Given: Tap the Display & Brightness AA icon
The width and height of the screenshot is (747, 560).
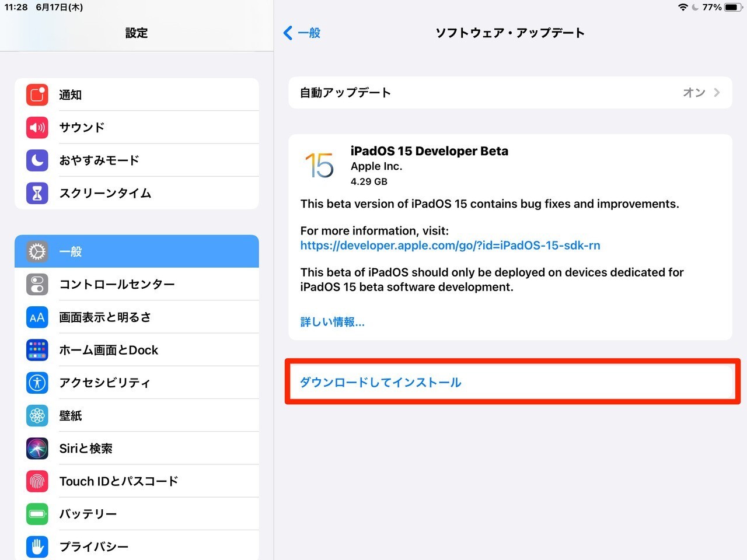Looking at the screenshot, I should tap(37, 317).
